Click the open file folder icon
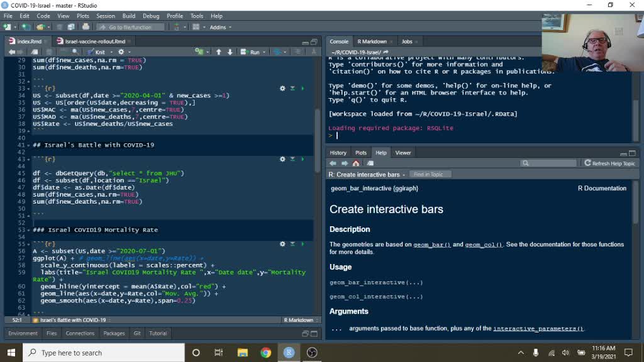 point(40,27)
